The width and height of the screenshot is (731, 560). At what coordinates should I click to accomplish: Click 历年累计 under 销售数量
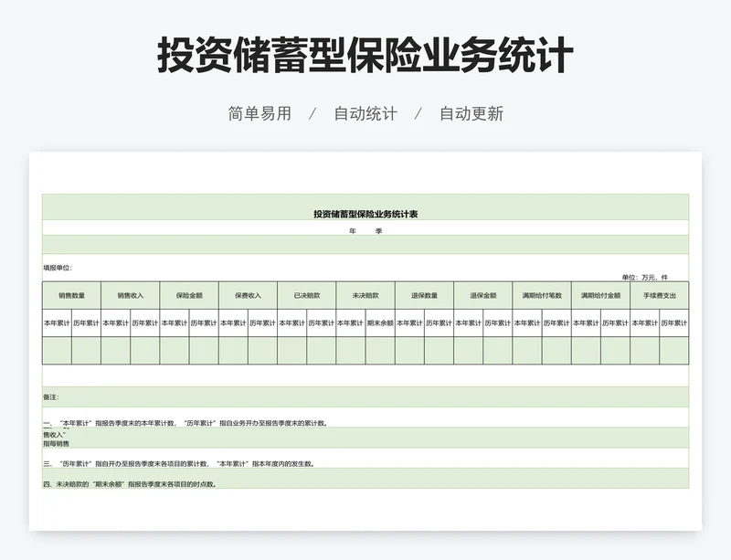[x=86, y=322]
